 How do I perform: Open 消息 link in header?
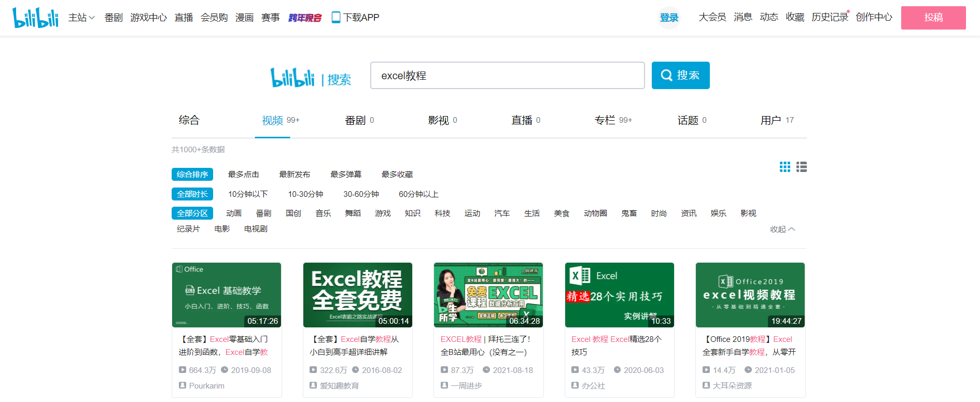tap(743, 17)
